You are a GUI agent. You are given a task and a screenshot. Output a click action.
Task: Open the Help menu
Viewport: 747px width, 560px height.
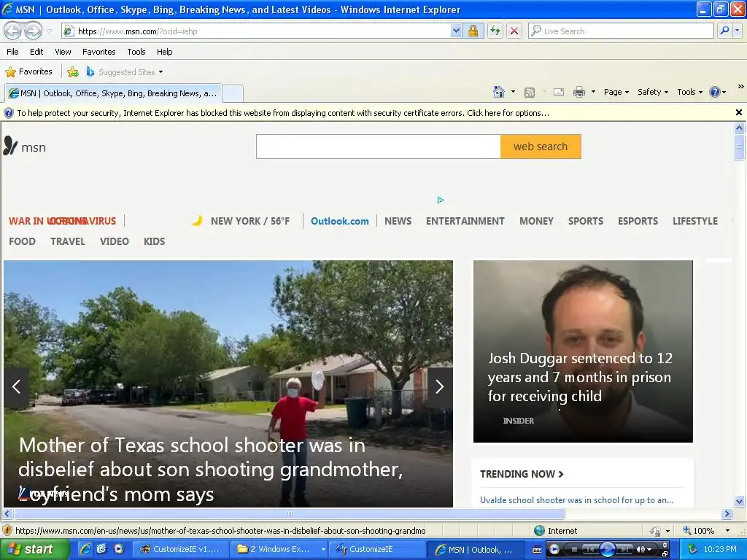(164, 52)
